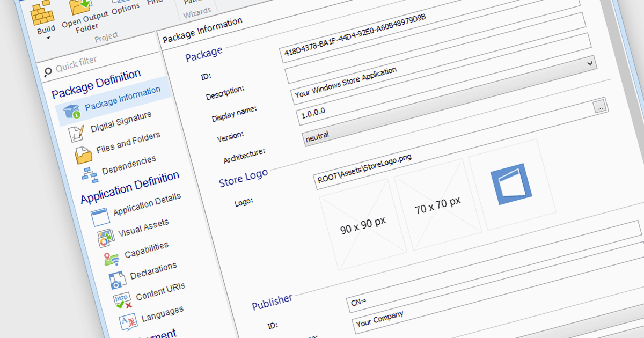Click the Languages icon
The height and width of the screenshot is (338, 644).
(128, 323)
